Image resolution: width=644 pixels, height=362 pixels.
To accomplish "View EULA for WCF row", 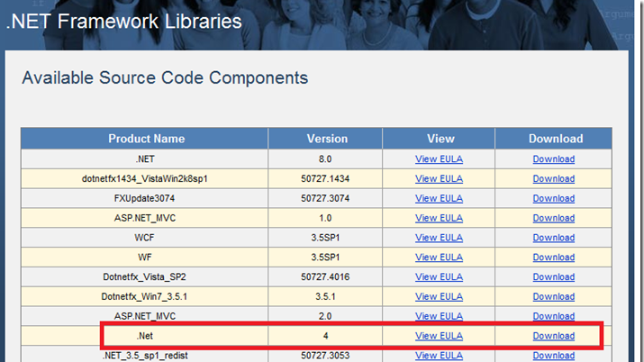I will 439,238.
